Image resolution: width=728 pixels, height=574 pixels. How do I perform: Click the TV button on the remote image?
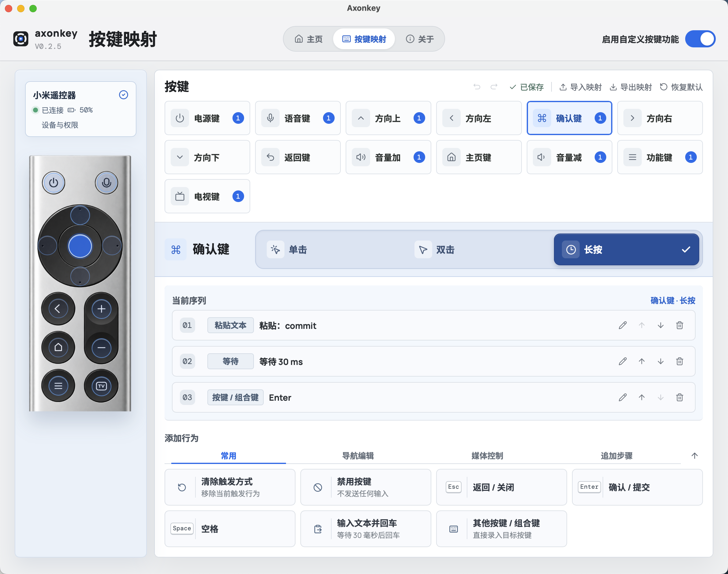[x=101, y=386]
